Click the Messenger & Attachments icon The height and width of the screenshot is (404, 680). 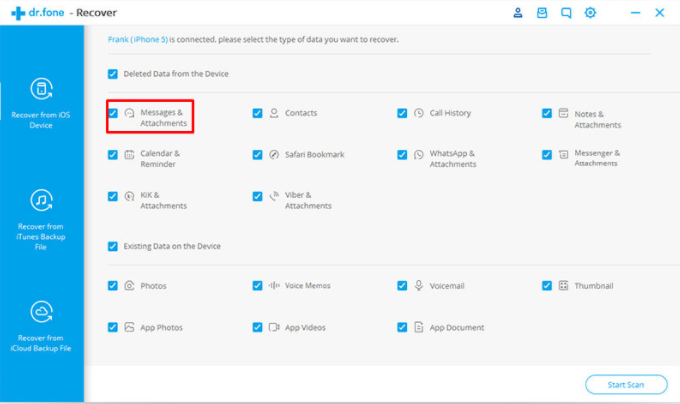point(563,154)
